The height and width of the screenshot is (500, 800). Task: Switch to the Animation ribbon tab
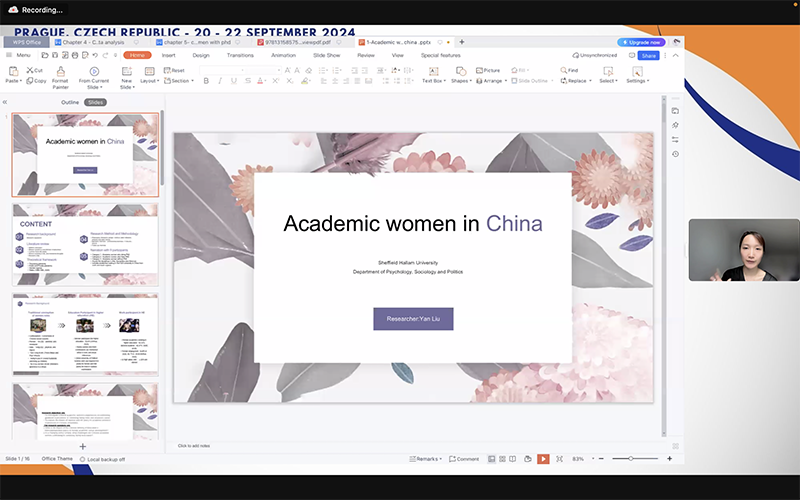[x=283, y=55]
